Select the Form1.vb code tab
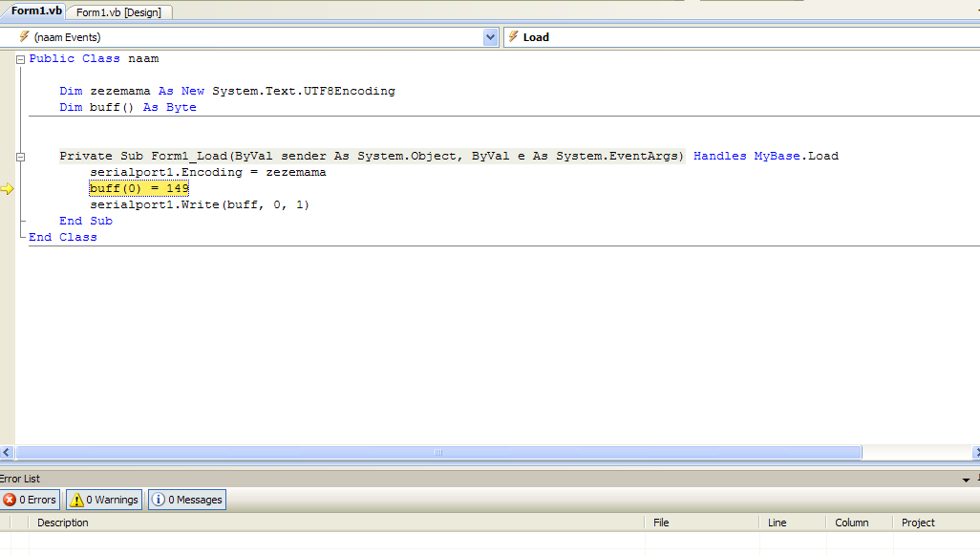Image resolution: width=980 pixels, height=555 pixels. click(35, 11)
